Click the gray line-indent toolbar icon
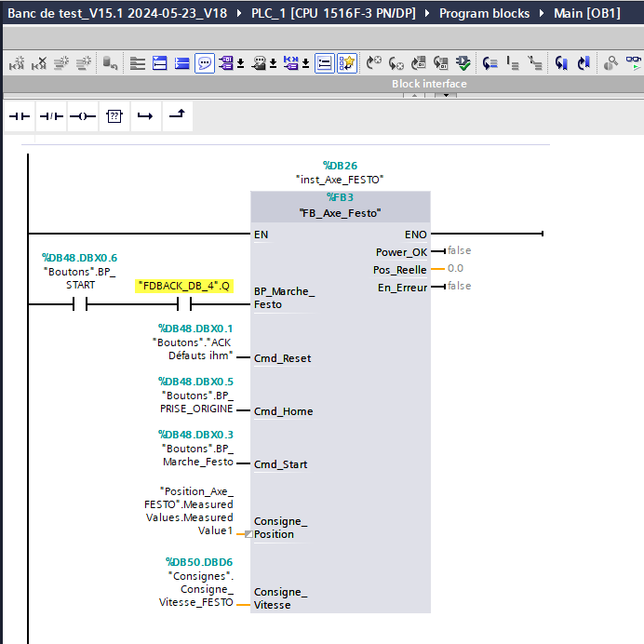 [x=513, y=63]
